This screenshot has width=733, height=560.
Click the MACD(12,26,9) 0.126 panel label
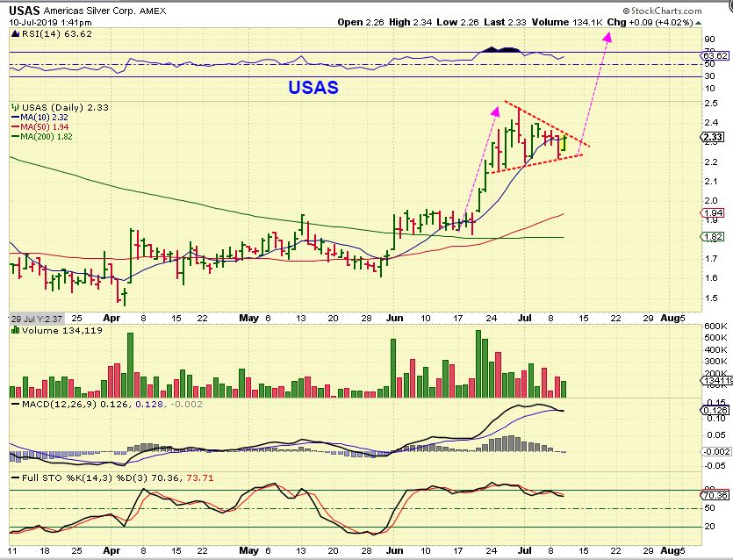pos(75,404)
